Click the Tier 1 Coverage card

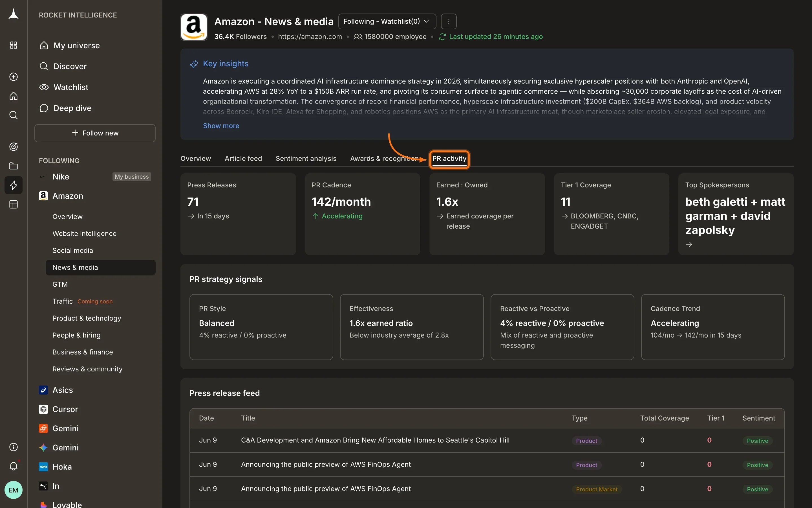612,214
